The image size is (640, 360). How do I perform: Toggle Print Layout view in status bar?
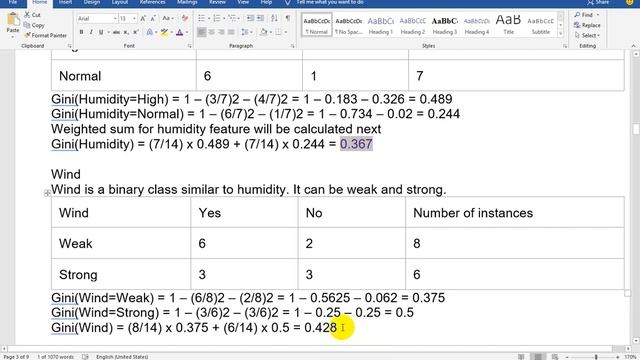tap(538, 357)
